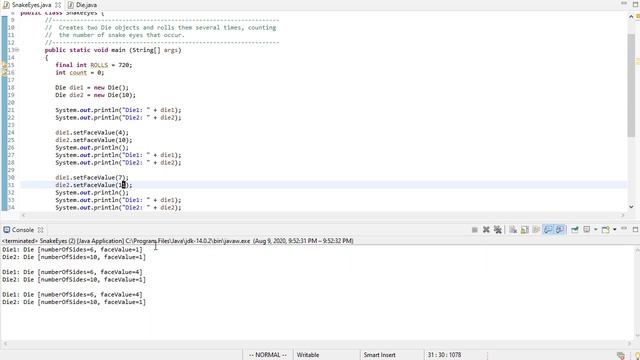Maximize the editor area
Screen dimensions: 640x360
635,4
